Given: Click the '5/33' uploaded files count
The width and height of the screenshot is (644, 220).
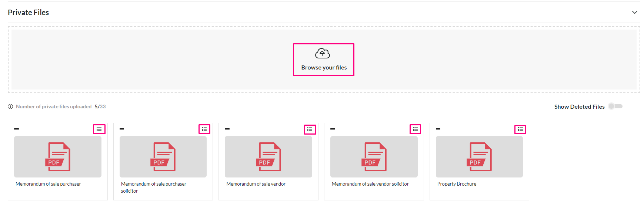Looking at the screenshot, I should [100, 106].
